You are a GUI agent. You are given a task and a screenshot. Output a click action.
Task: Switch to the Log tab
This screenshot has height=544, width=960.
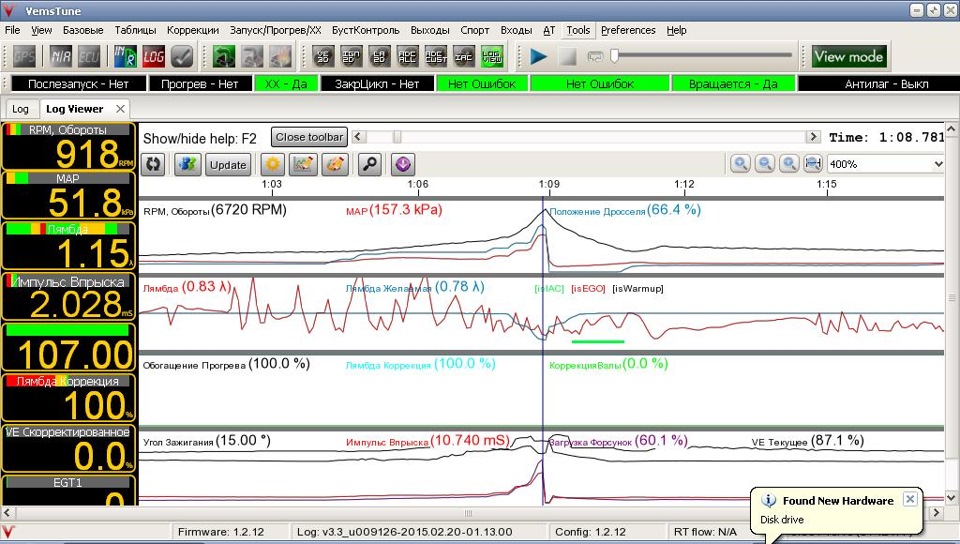[20, 109]
